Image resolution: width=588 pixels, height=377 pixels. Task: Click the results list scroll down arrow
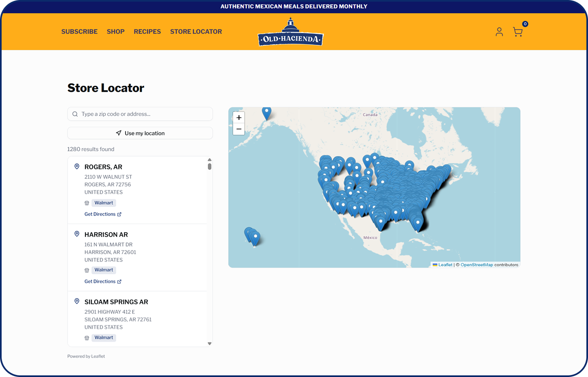[209, 344]
